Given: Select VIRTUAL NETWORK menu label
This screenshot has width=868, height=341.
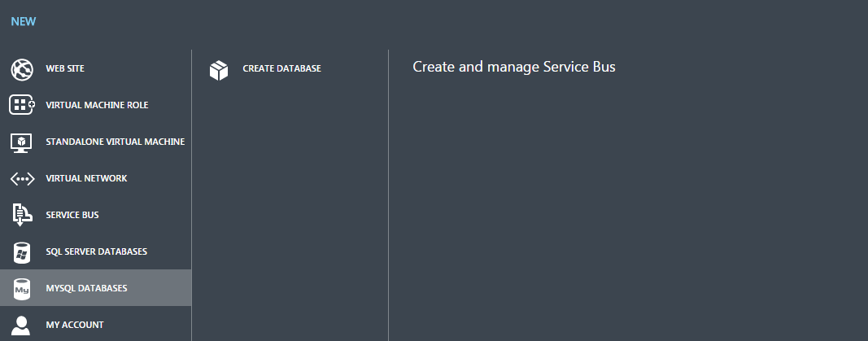Looking at the screenshot, I should [86, 178].
